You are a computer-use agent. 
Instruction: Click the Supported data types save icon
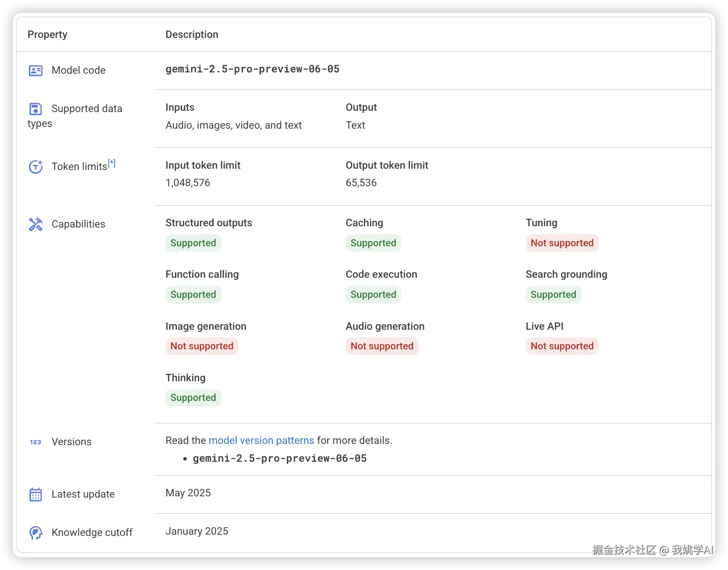[35, 109]
